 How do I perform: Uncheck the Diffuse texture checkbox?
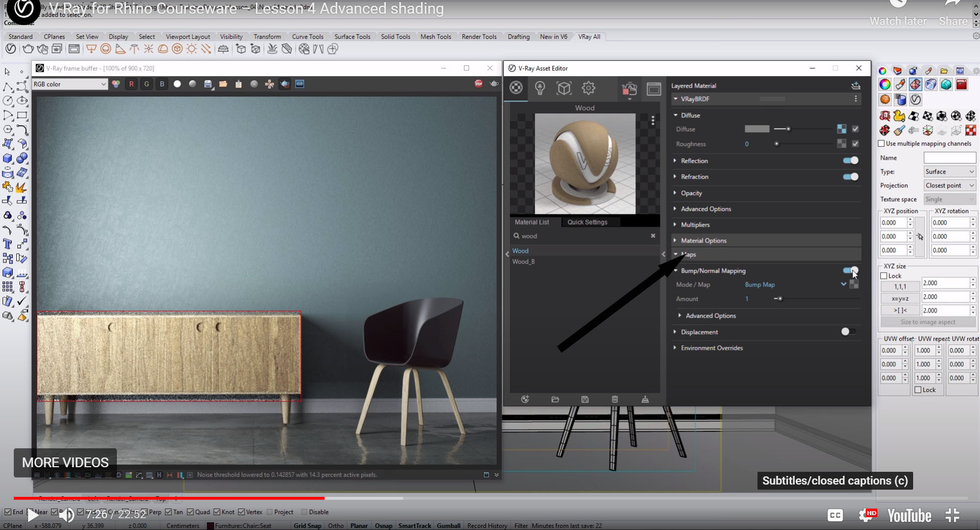click(x=855, y=129)
